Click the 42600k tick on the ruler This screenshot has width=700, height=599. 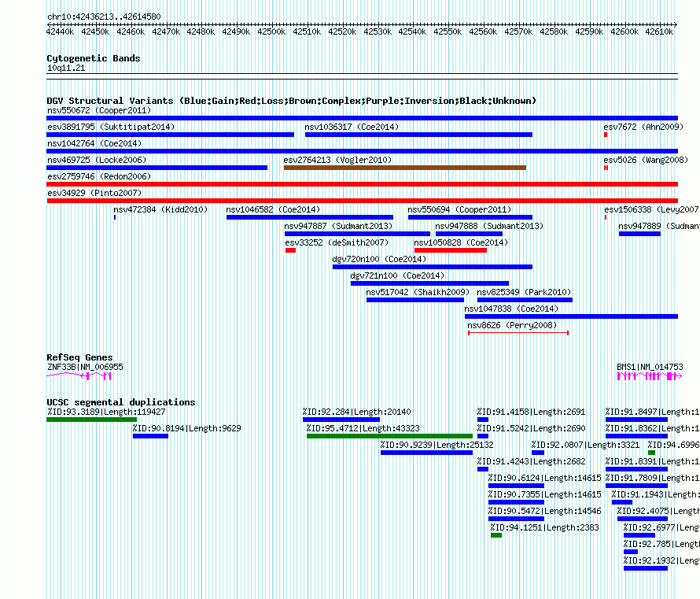624,31
